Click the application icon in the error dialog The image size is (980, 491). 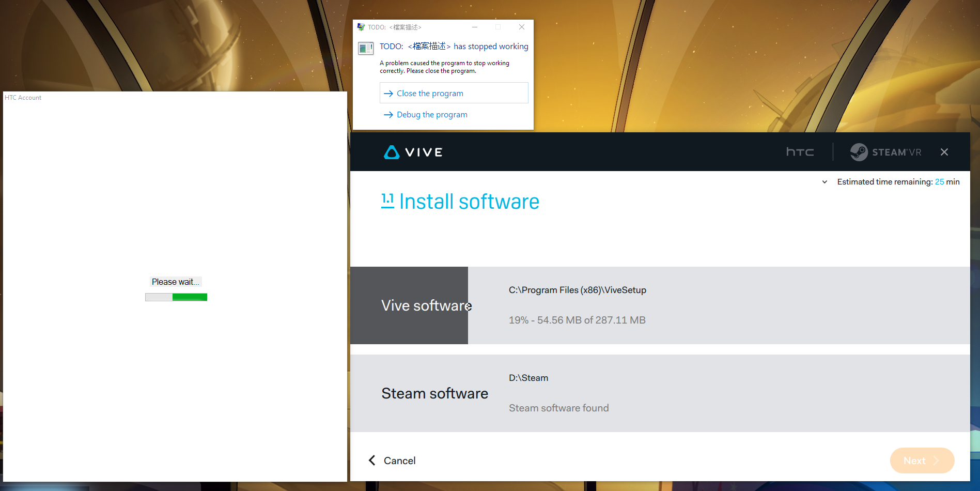pos(366,48)
